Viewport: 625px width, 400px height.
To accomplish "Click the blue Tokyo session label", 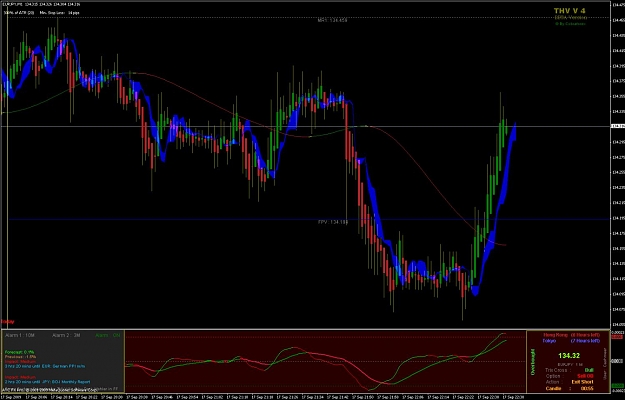I will (550, 341).
